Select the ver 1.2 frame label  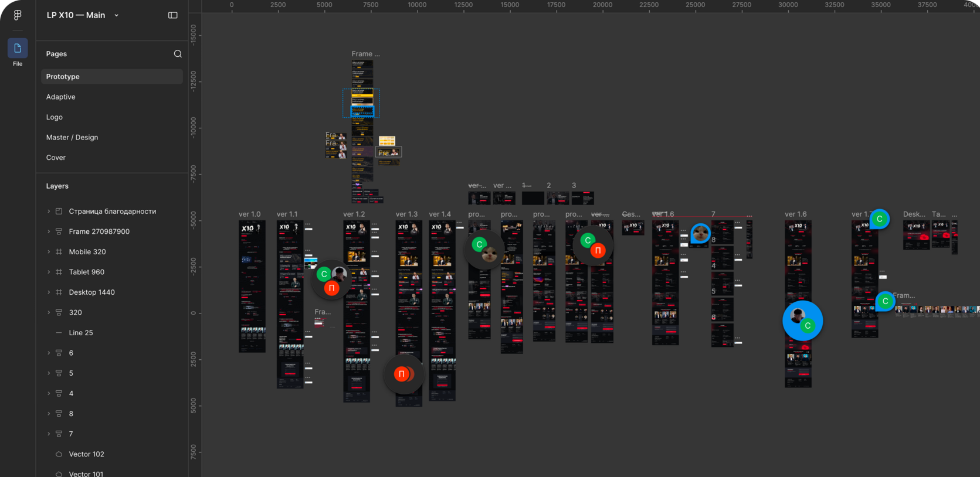pos(354,214)
